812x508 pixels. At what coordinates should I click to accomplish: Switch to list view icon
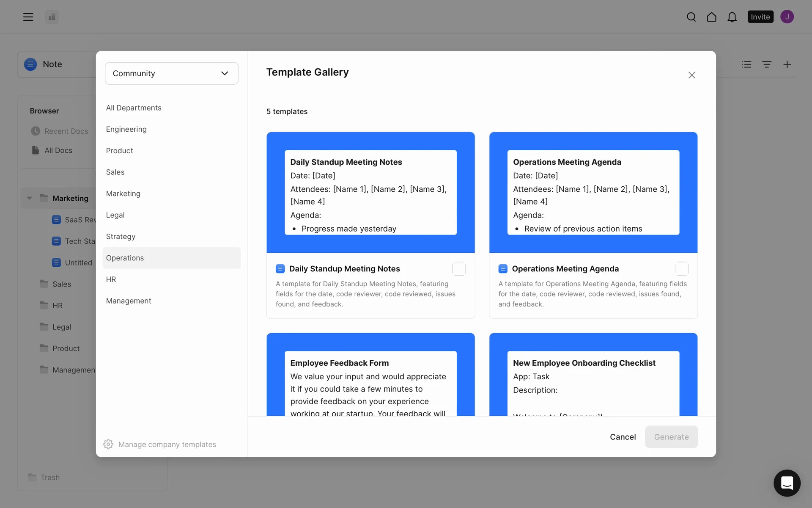pyautogui.click(x=746, y=64)
